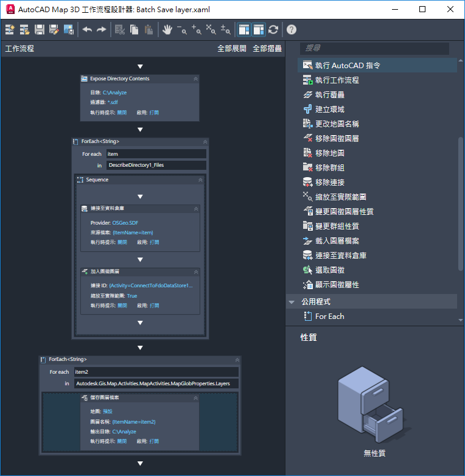This screenshot has width=465, height=476.
Task: Collapse the 連接至資料倉庫 activity in workflow
Action: pos(196,209)
